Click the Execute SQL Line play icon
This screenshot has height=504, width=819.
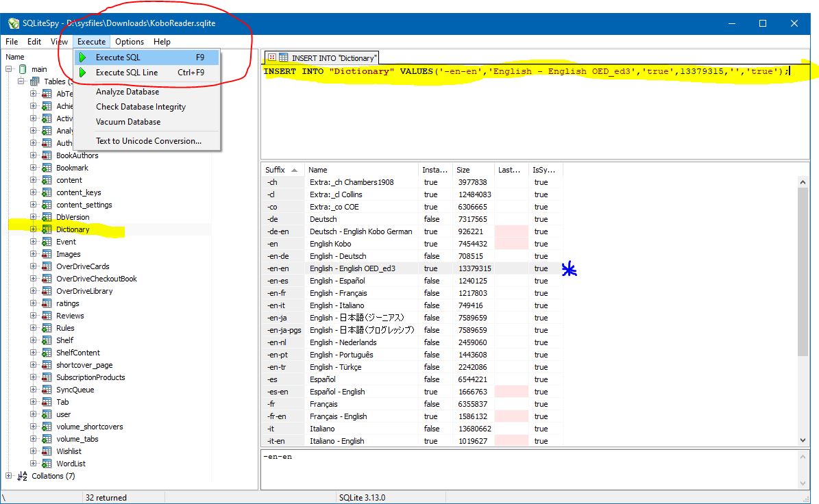(x=83, y=73)
